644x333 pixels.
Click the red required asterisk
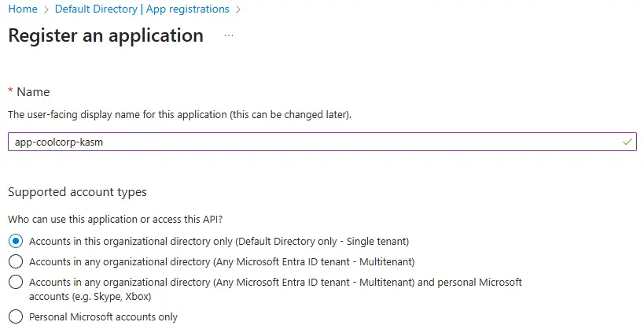coord(10,92)
